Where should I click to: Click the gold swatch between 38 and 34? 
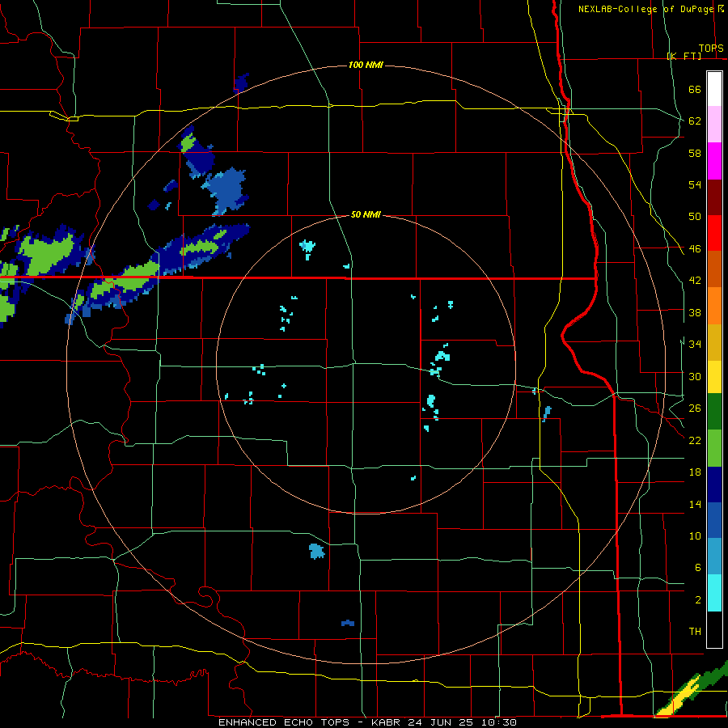[x=714, y=342]
